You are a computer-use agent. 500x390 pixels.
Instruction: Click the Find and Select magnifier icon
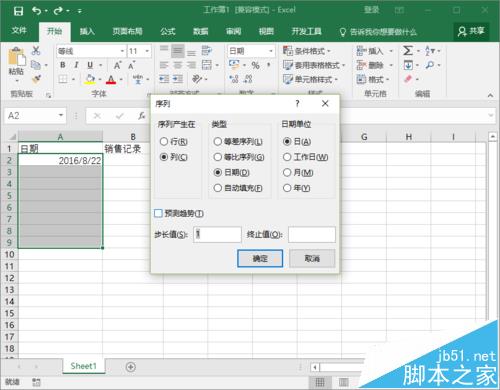point(430,65)
